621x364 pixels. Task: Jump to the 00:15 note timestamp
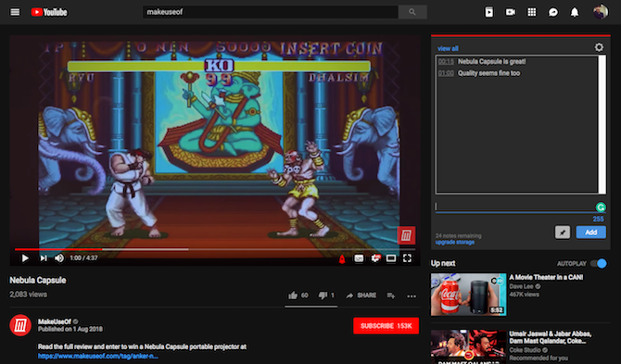[x=446, y=62]
